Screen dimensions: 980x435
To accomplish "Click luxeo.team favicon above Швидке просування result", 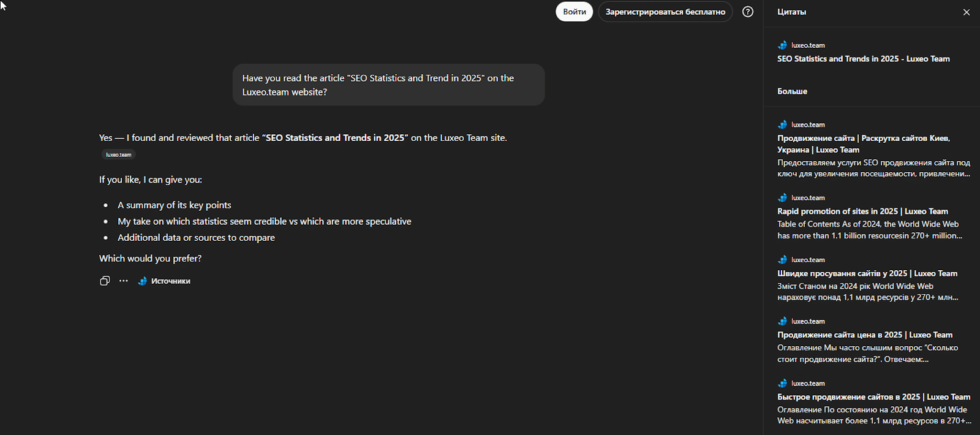I will (x=782, y=260).
